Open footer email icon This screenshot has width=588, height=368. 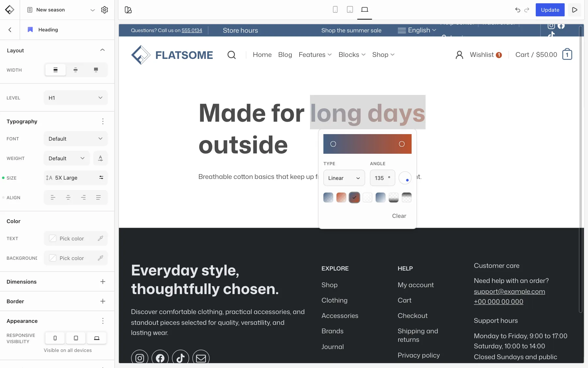pyautogui.click(x=201, y=358)
